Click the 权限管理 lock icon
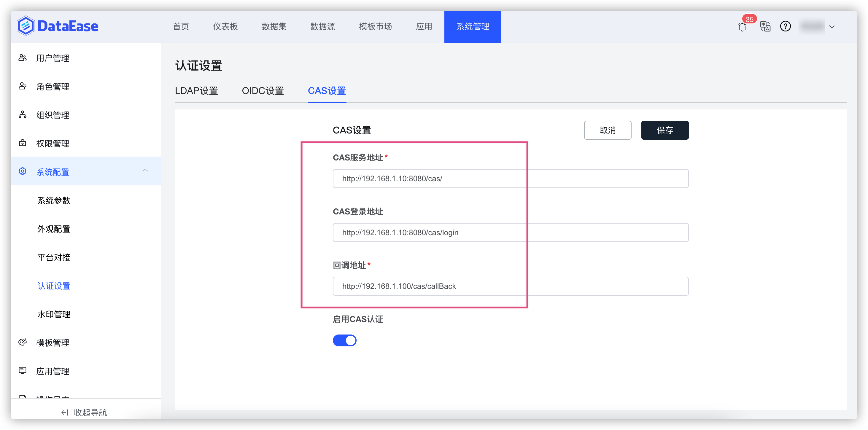 [x=22, y=143]
